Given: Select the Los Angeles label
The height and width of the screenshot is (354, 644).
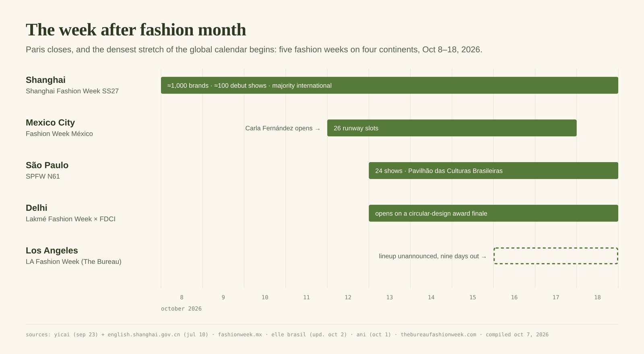Looking at the screenshot, I should [x=52, y=250].
